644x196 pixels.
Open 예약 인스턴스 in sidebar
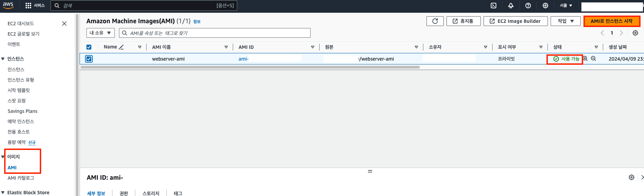tap(21, 122)
